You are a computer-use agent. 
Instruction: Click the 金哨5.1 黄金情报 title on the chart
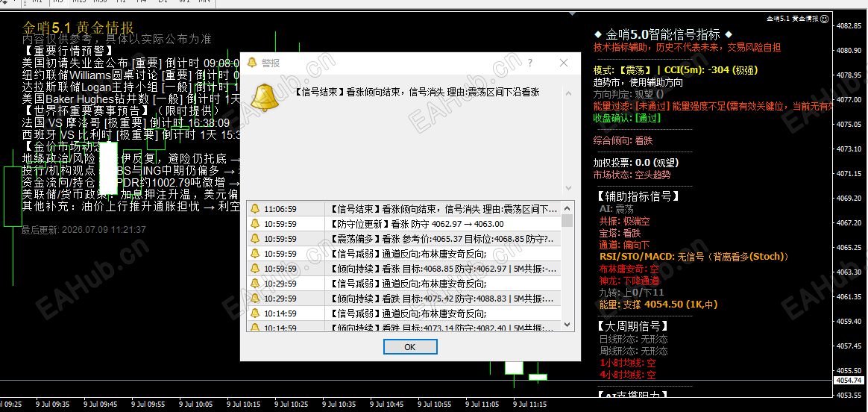pos(78,27)
